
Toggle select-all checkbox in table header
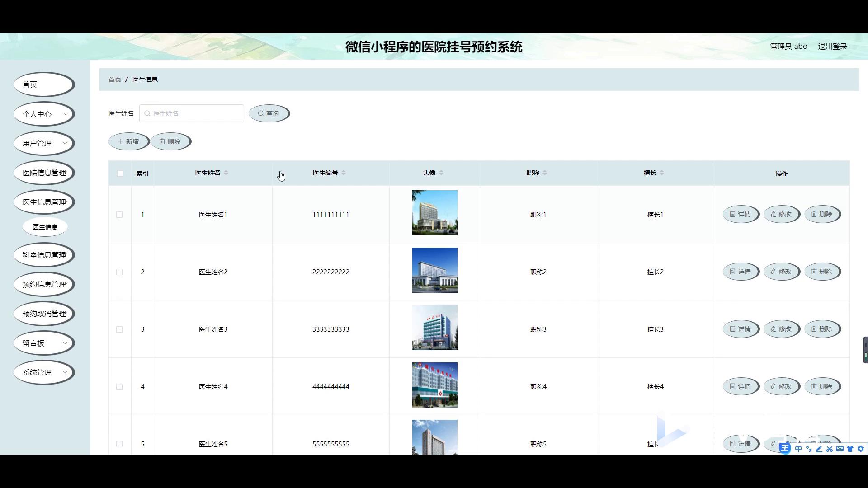pos(120,174)
